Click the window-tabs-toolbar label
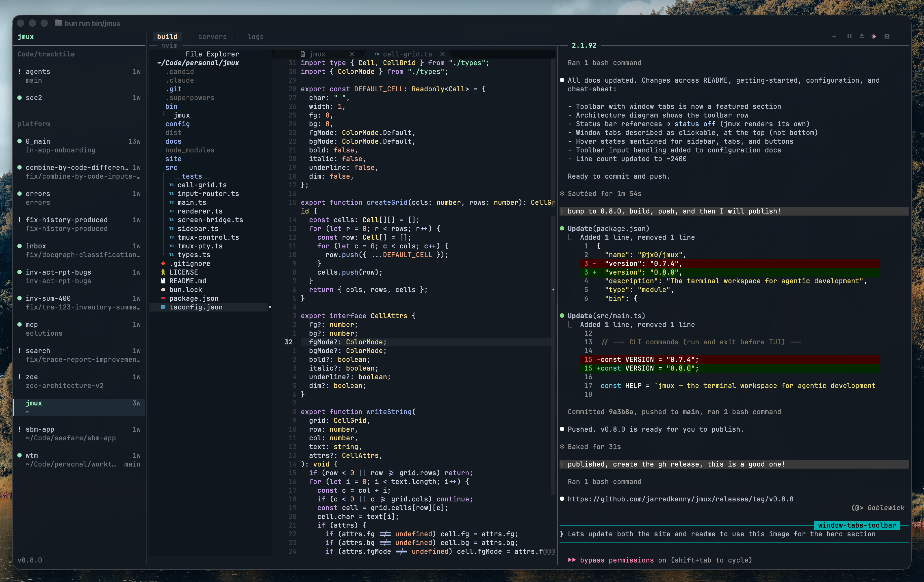924x582 pixels. 856,525
